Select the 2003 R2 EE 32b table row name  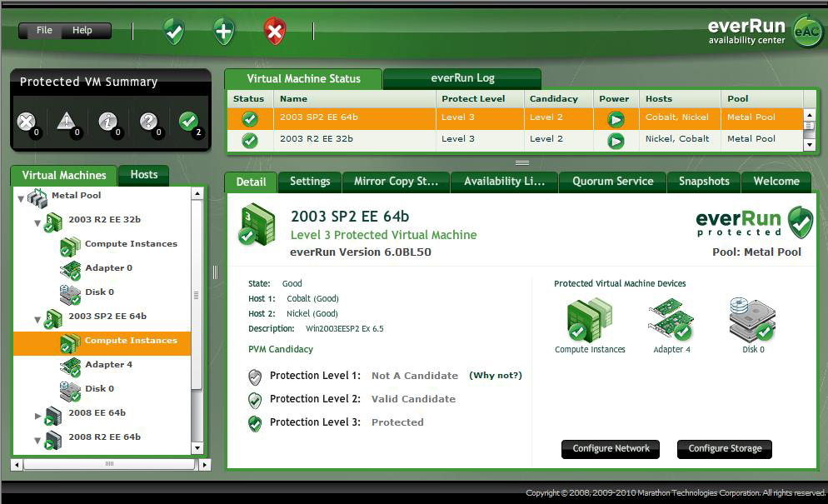coord(317,139)
